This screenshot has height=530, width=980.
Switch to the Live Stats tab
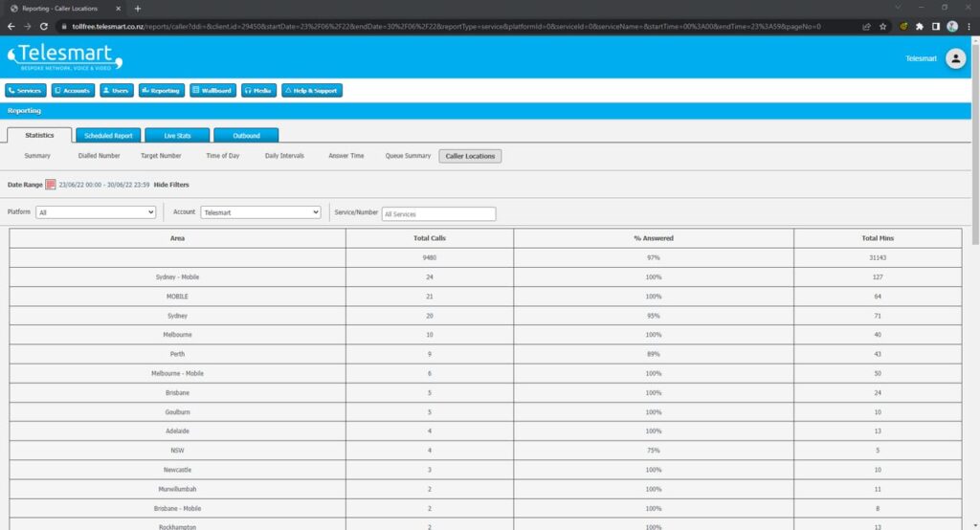177,136
